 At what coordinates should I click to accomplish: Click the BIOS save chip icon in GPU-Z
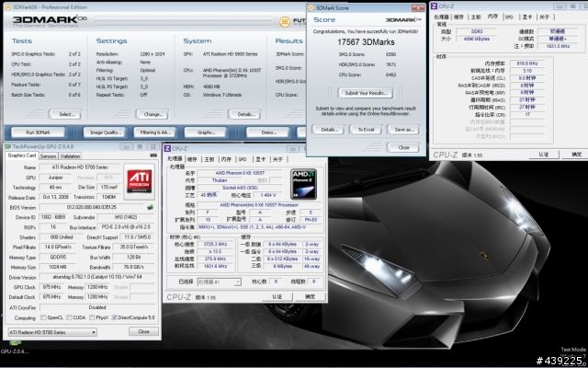tap(150, 207)
